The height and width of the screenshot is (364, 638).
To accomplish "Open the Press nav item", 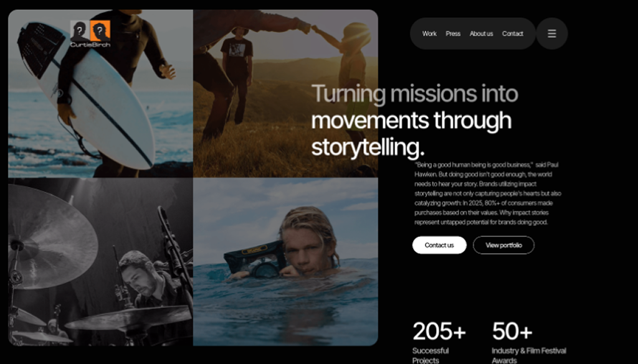I will coord(453,34).
